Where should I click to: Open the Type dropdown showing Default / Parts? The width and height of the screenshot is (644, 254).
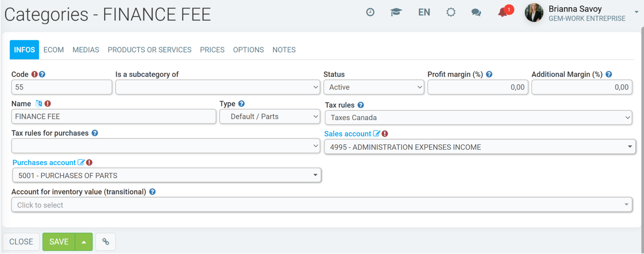(x=270, y=117)
